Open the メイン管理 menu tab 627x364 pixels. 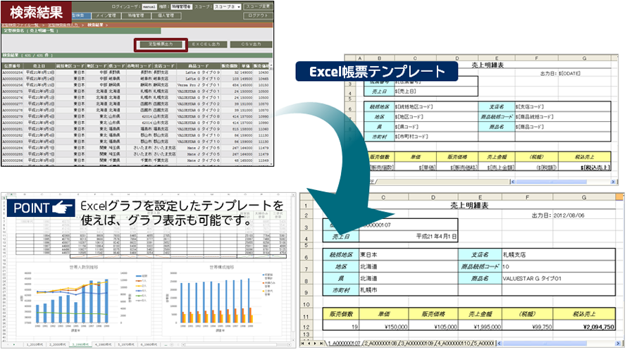point(106,15)
